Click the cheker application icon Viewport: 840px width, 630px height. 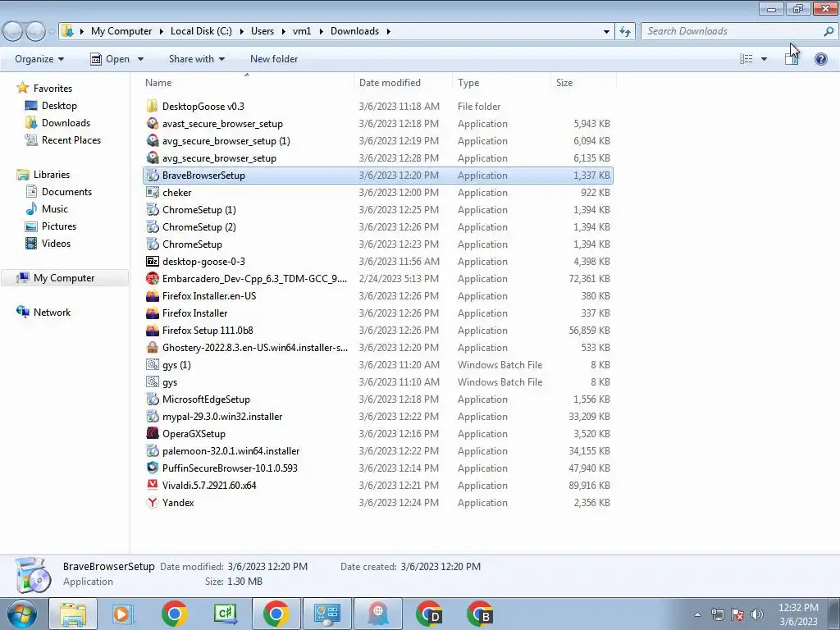[153, 192]
